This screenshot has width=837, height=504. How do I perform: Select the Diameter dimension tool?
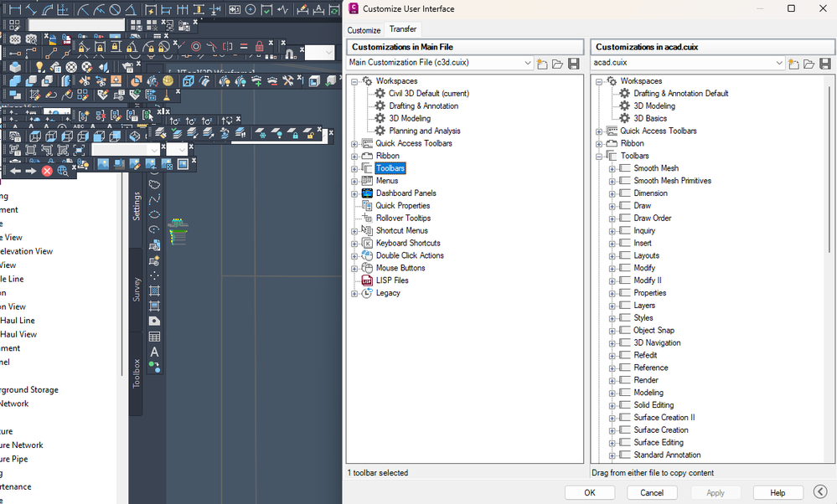coord(115,9)
